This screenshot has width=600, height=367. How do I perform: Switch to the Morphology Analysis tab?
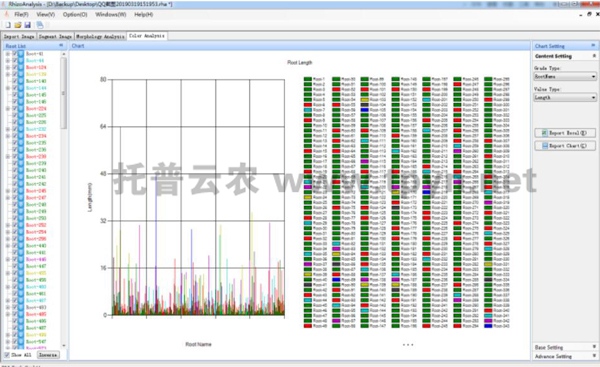(x=100, y=36)
